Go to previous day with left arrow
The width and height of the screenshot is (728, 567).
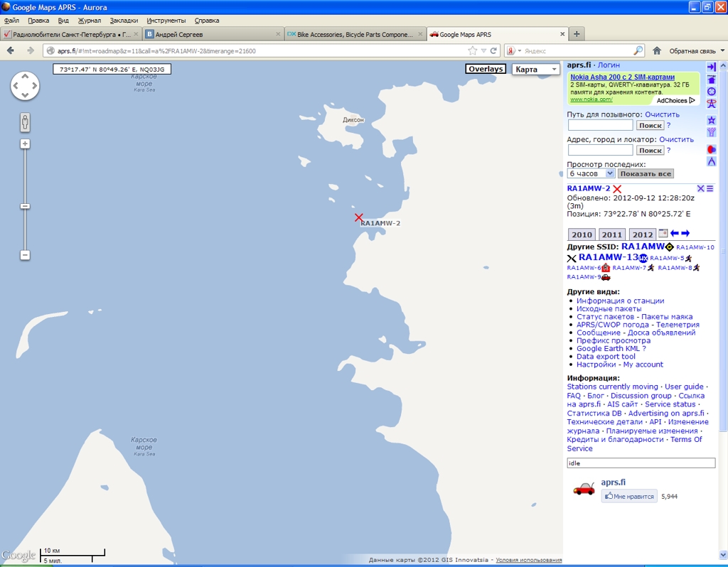(x=675, y=233)
